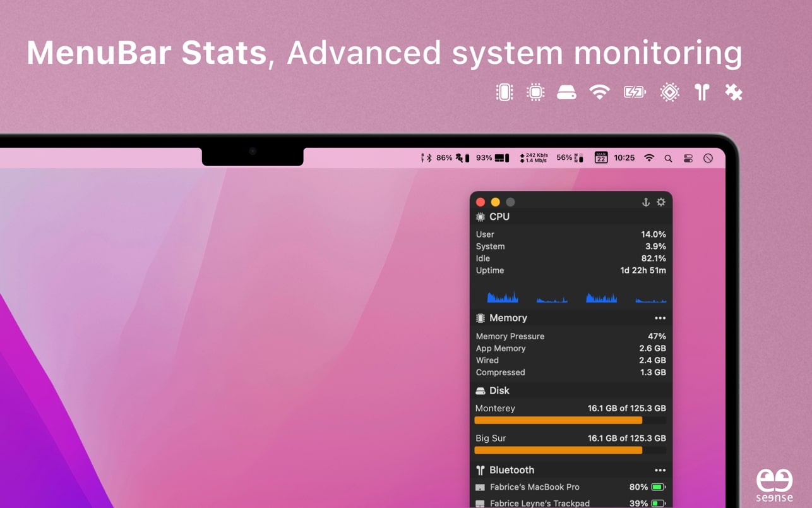Viewport: 812px width, 508px height.
Task: Click the battery charging icon in the header graphic row
Action: click(634, 92)
